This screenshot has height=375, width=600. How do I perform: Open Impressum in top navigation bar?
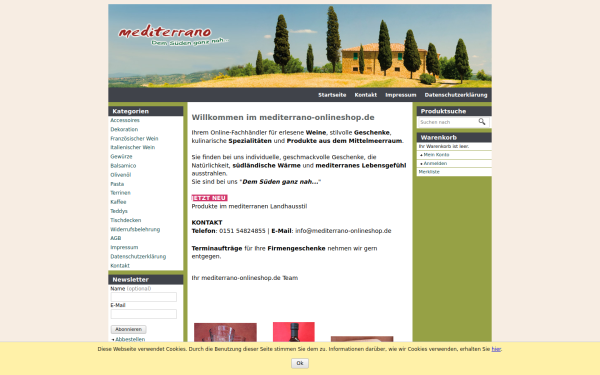tap(401, 95)
